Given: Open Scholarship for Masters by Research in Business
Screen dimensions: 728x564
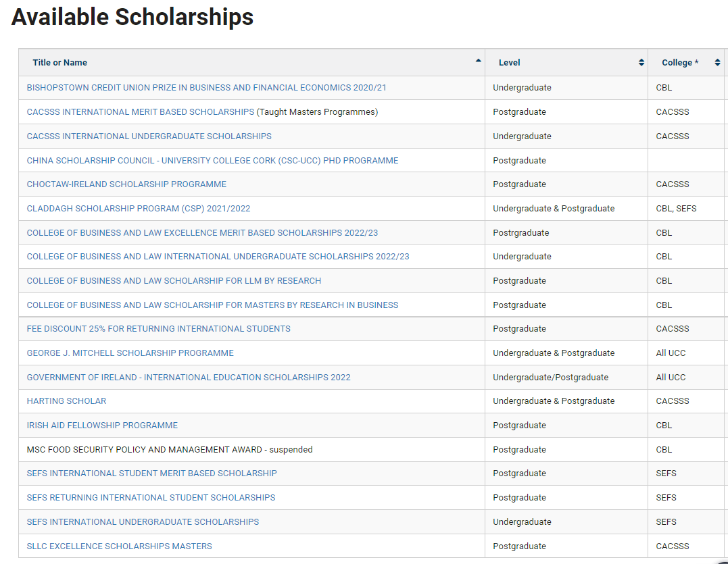Looking at the screenshot, I should pos(213,305).
